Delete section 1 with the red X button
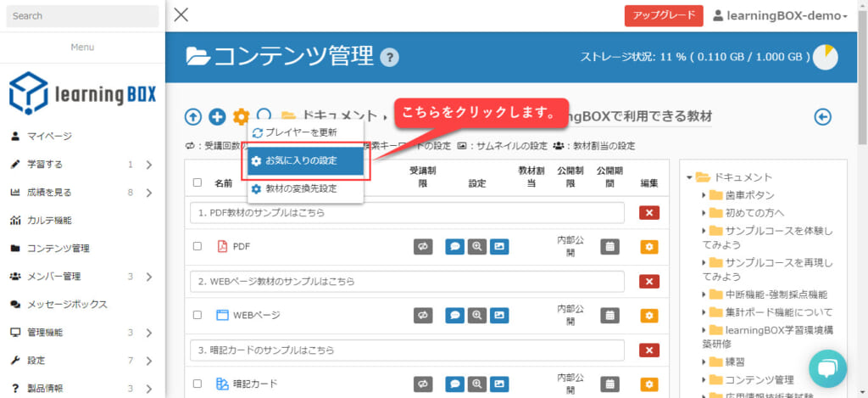The height and width of the screenshot is (398, 868). point(649,213)
